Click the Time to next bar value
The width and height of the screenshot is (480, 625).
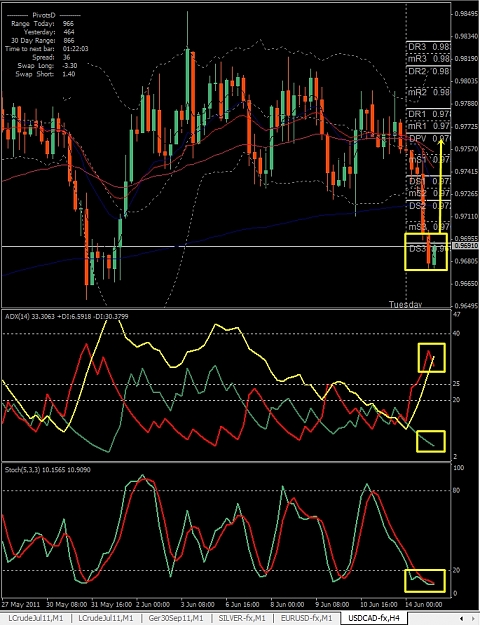coord(75,49)
